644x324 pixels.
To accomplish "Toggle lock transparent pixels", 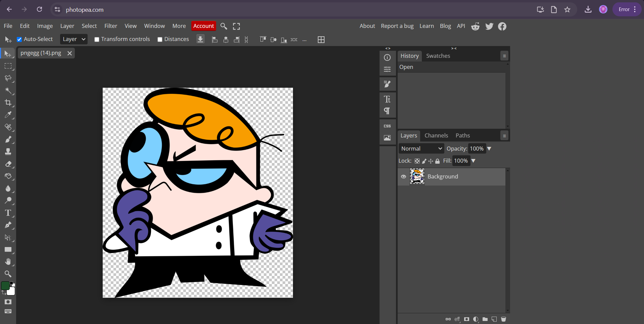I will [x=417, y=161].
